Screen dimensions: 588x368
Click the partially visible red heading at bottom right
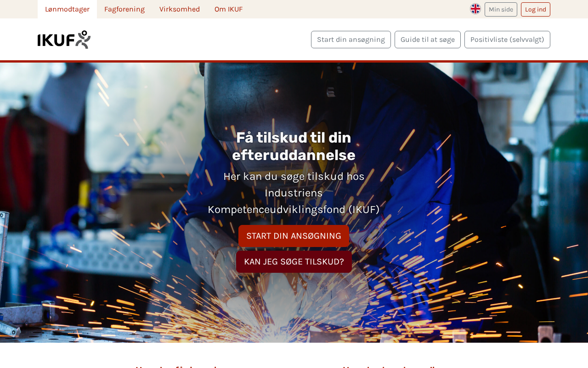click(389, 366)
